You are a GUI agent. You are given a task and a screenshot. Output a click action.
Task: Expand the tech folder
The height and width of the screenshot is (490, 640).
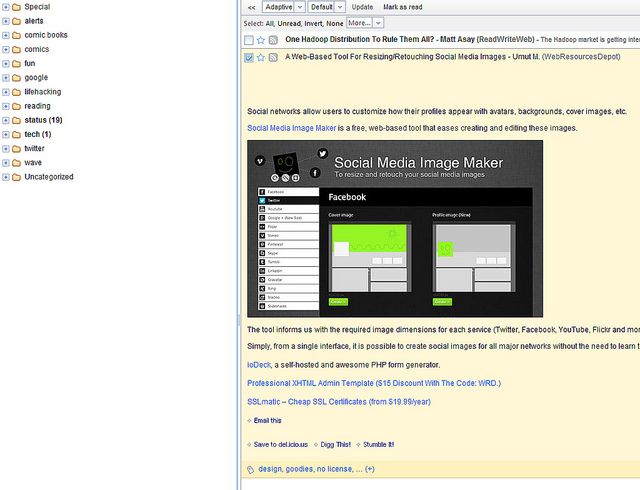coord(6,135)
